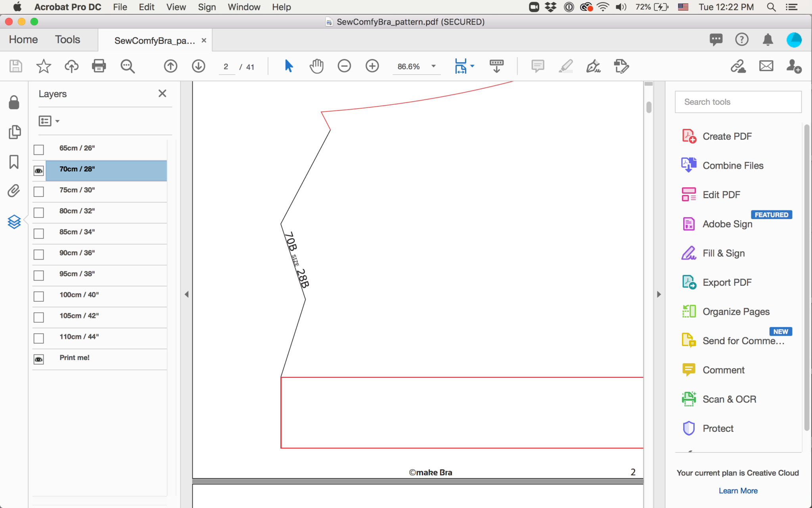
Task: Click the Print file icon
Action: pyautogui.click(x=99, y=66)
